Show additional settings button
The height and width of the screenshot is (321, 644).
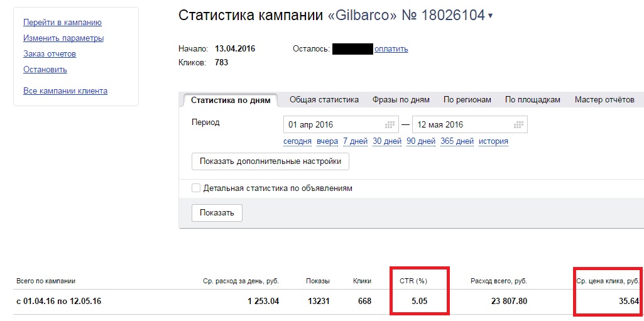point(270,161)
